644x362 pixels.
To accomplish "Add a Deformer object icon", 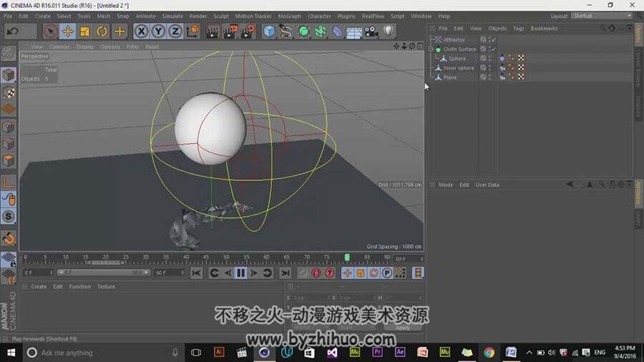I will point(337,31).
